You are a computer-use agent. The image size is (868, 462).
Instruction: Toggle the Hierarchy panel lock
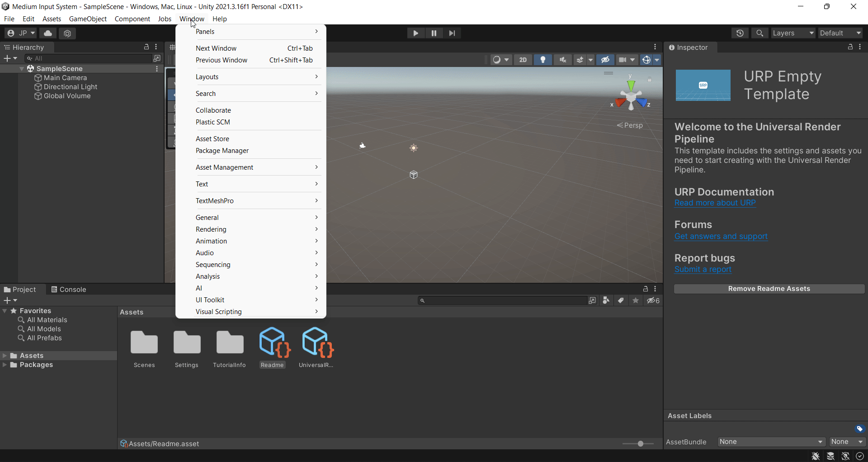click(x=146, y=47)
